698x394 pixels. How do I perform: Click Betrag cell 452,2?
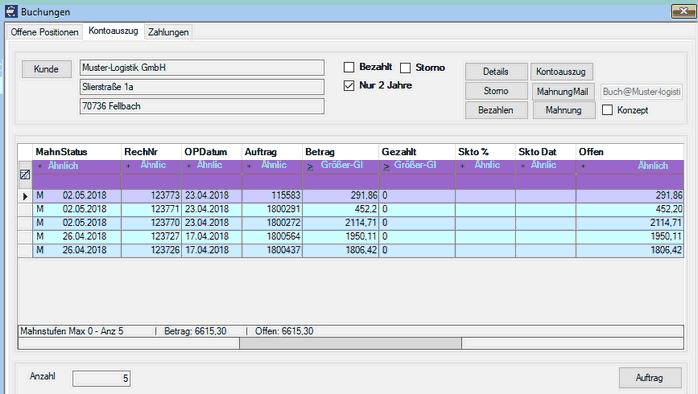[341, 209]
